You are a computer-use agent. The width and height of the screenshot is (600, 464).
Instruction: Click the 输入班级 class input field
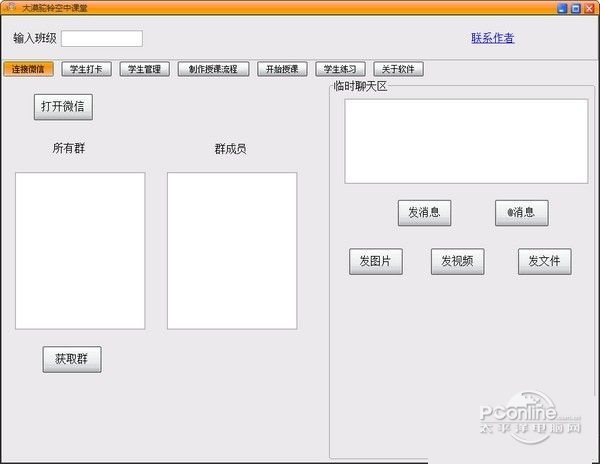(x=102, y=39)
